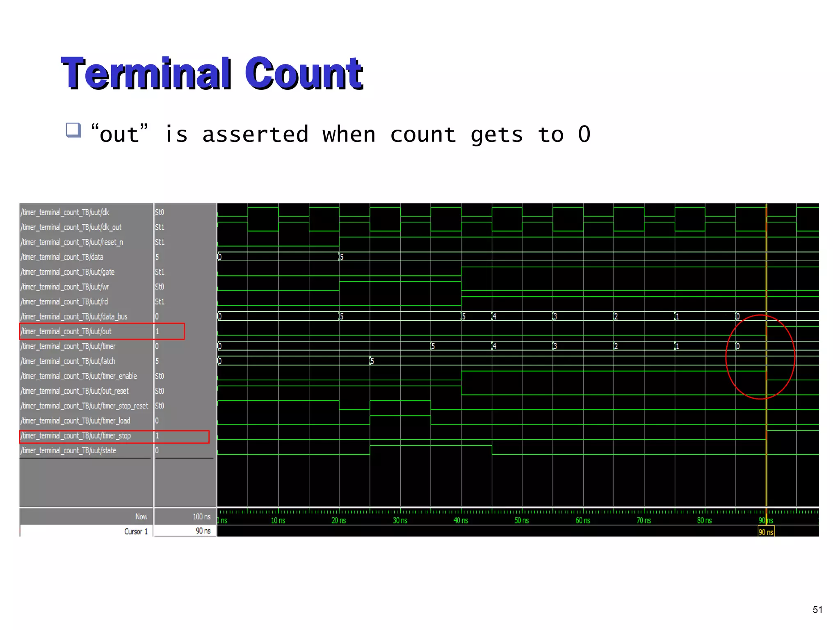840x630 pixels.
Task: Click the value 1 of timer_stop
Action: pyautogui.click(x=157, y=436)
